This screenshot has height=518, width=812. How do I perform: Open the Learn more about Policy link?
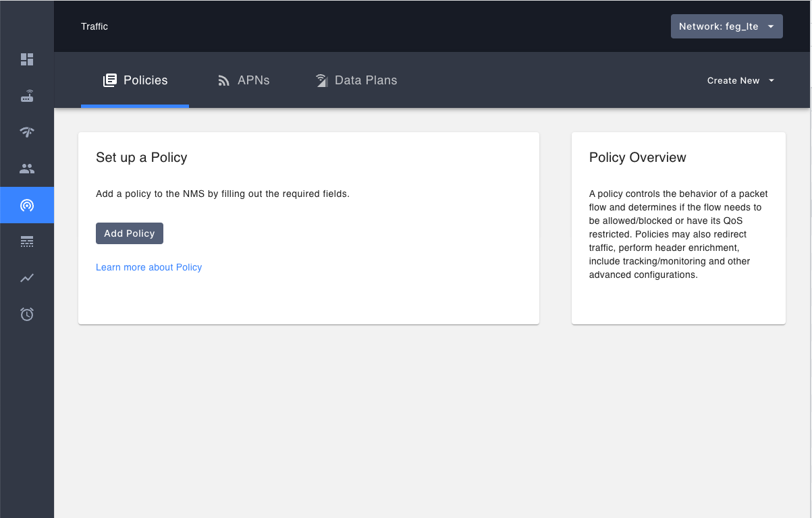148,267
